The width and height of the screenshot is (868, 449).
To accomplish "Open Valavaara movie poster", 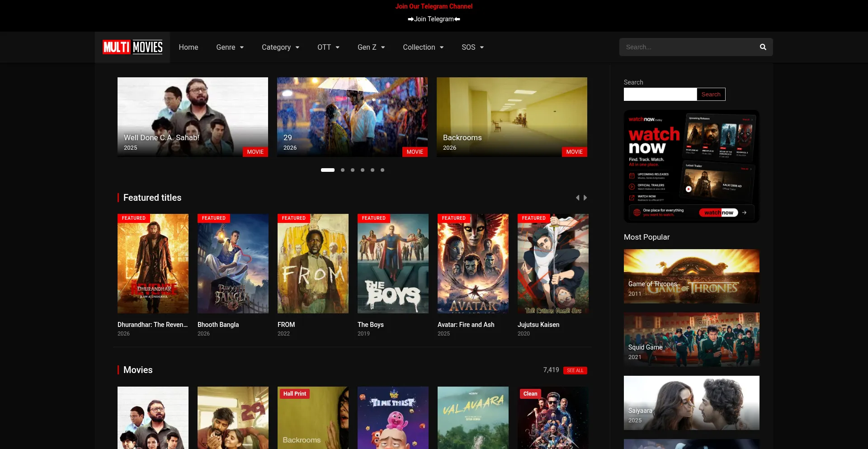I will tap(473, 418).
